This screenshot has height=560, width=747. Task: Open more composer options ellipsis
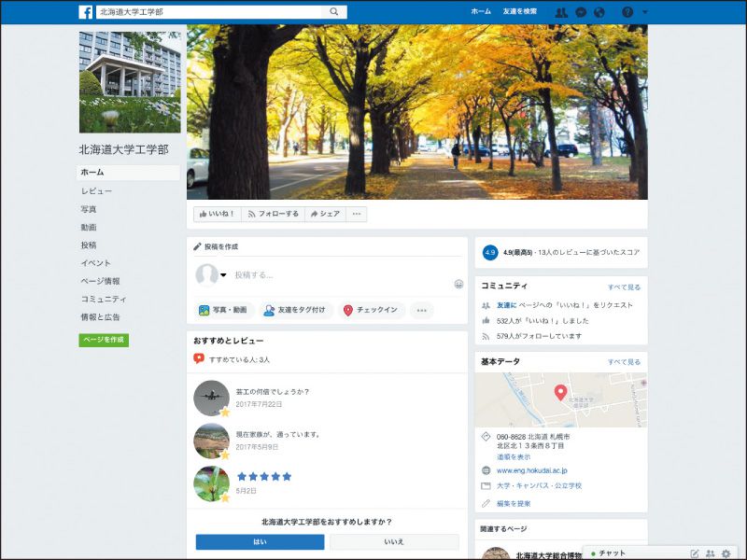(422, 310)
